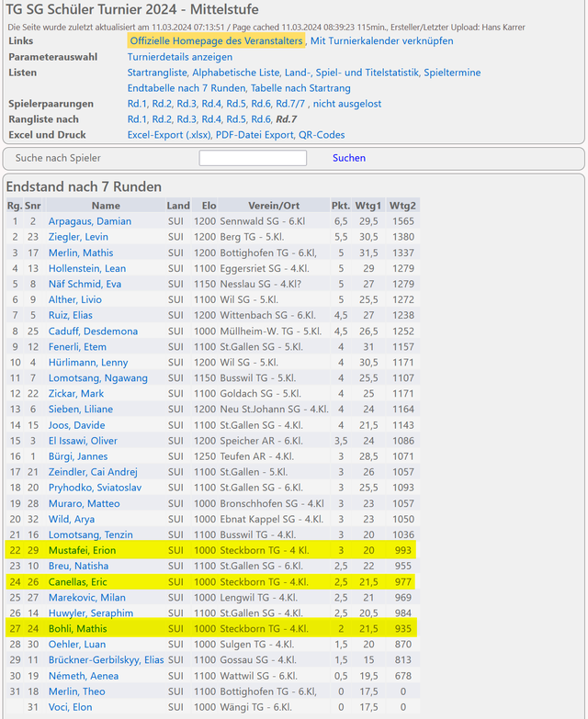The width and height of the screenshot is (588, 719).
Task: Show Rangliste nach Rd.3
Action: point(187,119)
